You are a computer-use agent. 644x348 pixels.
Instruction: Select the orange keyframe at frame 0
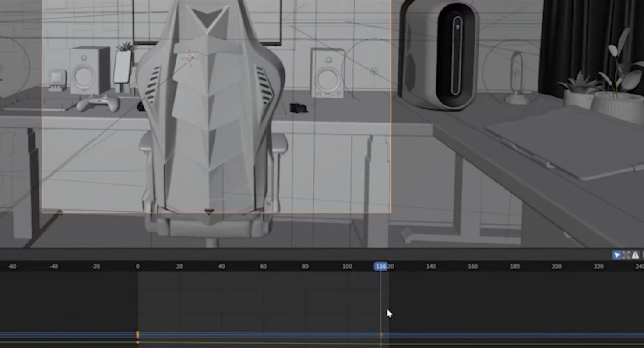click(x=137, y=335)
